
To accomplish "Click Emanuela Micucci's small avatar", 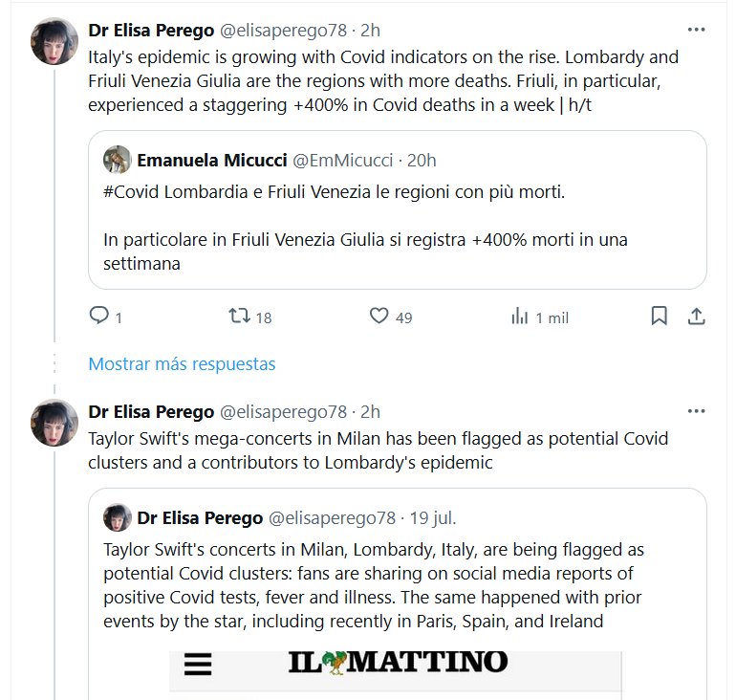I will coord(117,160).
